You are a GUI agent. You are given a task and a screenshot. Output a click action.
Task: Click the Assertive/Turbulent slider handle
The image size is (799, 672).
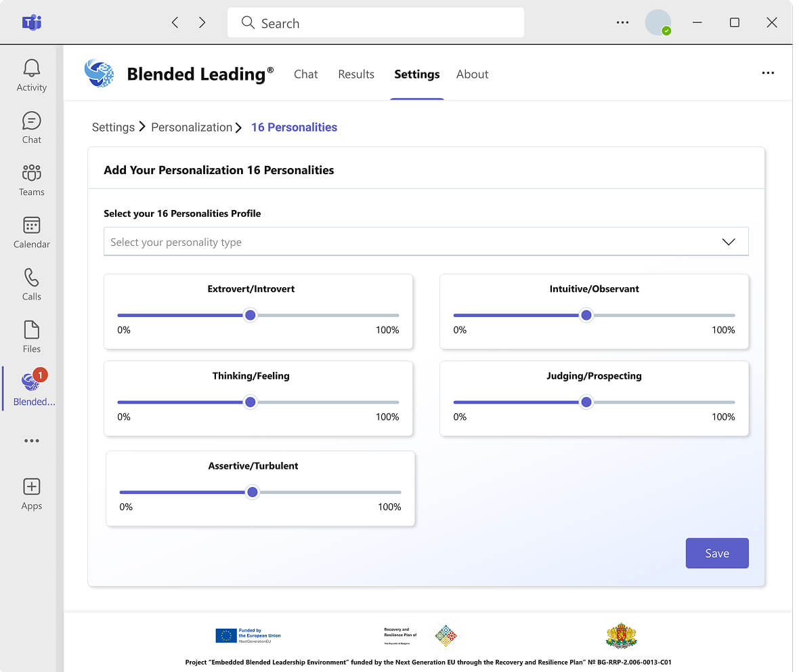[x=253, y=492]
